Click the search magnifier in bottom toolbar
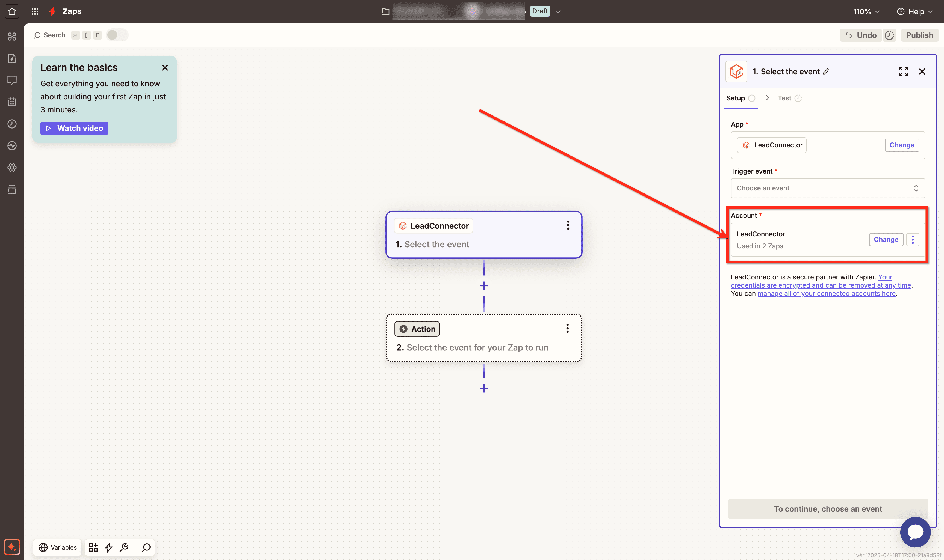Image resolution: width=944 pixels, height=560 pixels. (146, 547)
